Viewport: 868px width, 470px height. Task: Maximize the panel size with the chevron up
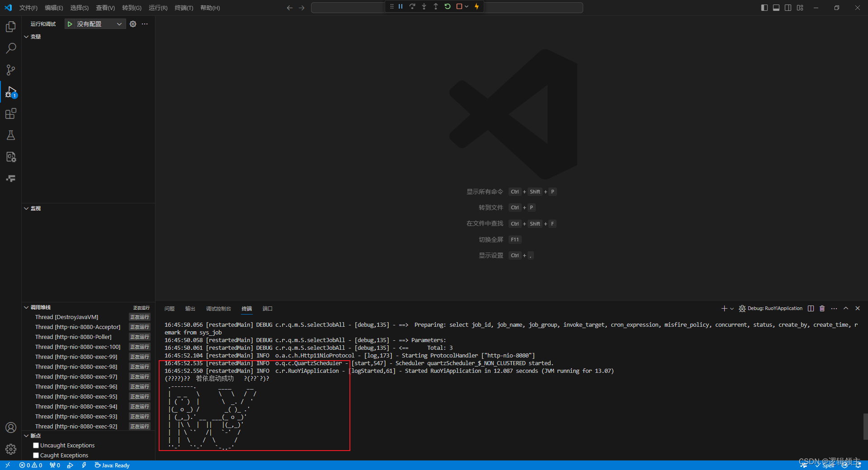846,308
